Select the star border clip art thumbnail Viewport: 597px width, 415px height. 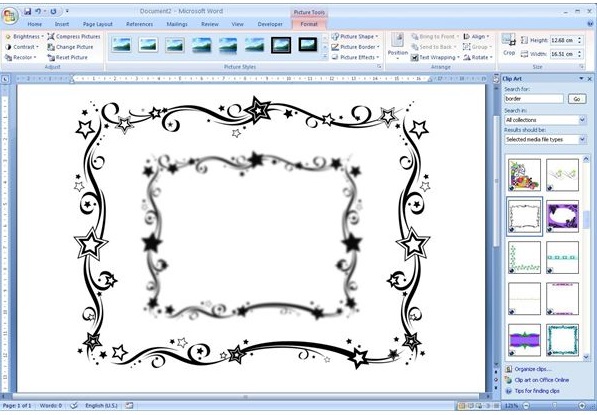(x=524, y=216)
